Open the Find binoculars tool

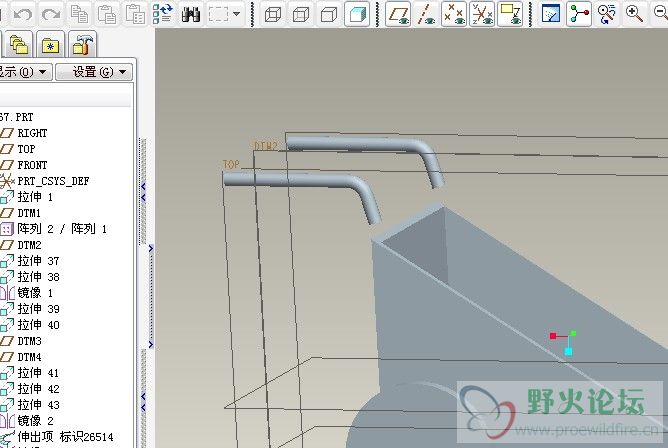pos(190,14)
